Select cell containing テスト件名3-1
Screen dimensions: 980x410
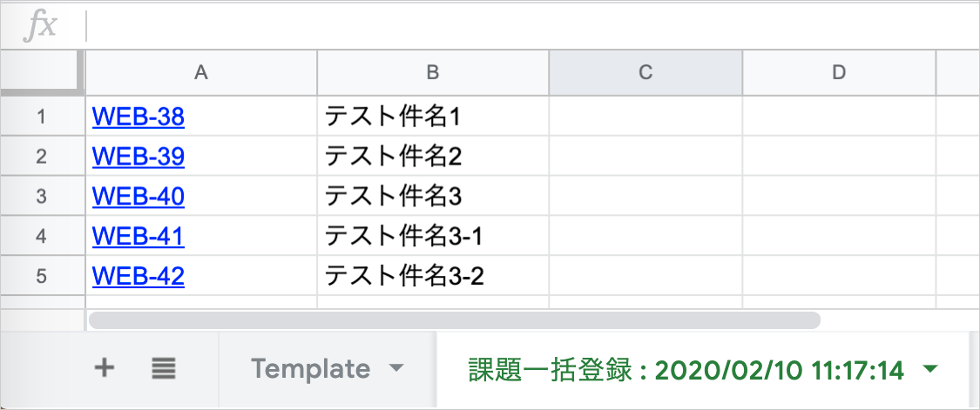[432, 237]
